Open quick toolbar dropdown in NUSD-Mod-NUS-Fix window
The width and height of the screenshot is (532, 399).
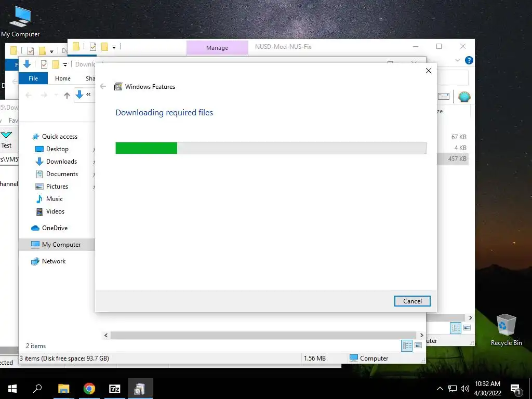point(114,47)
